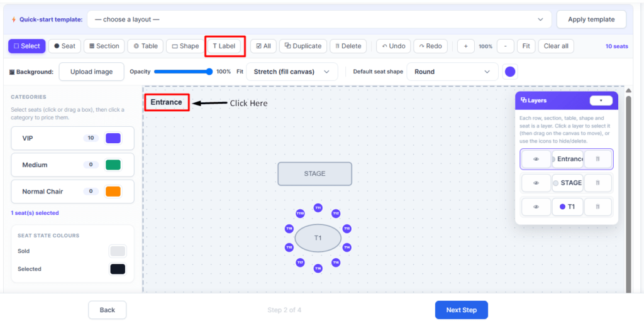Click the canvas vertical scrollbar
This screenshot has height=326, width=644.
(x=628, y=193)
